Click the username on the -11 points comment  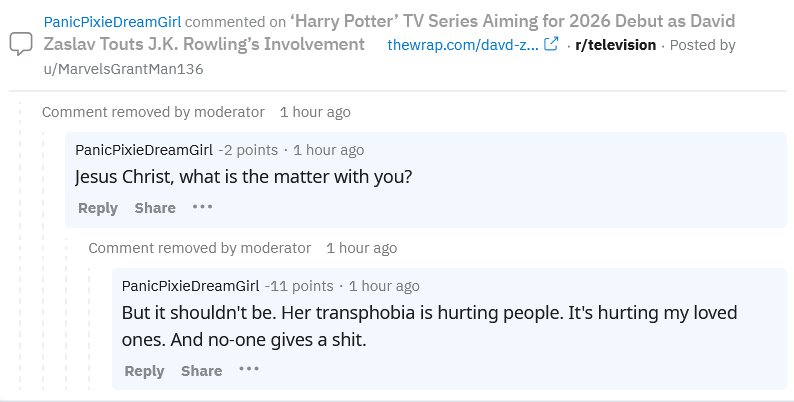point(190,285)
